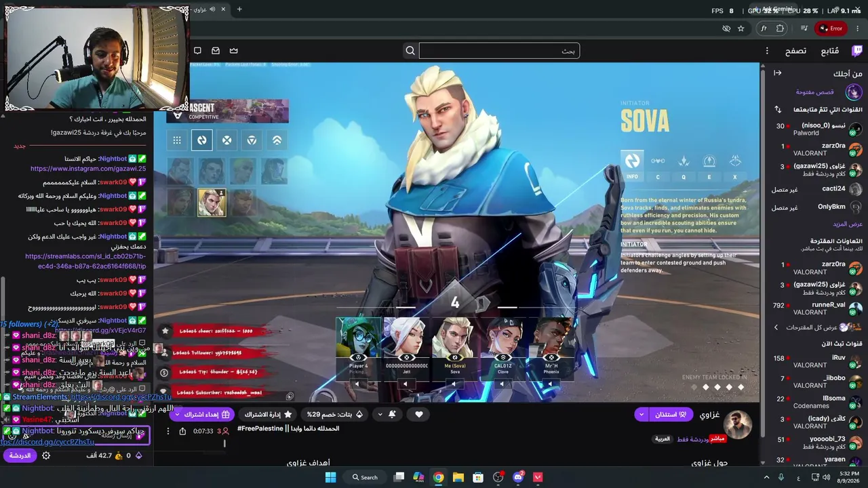
Task: Bookmark this page with the star icon
Action: coord(741,28)
